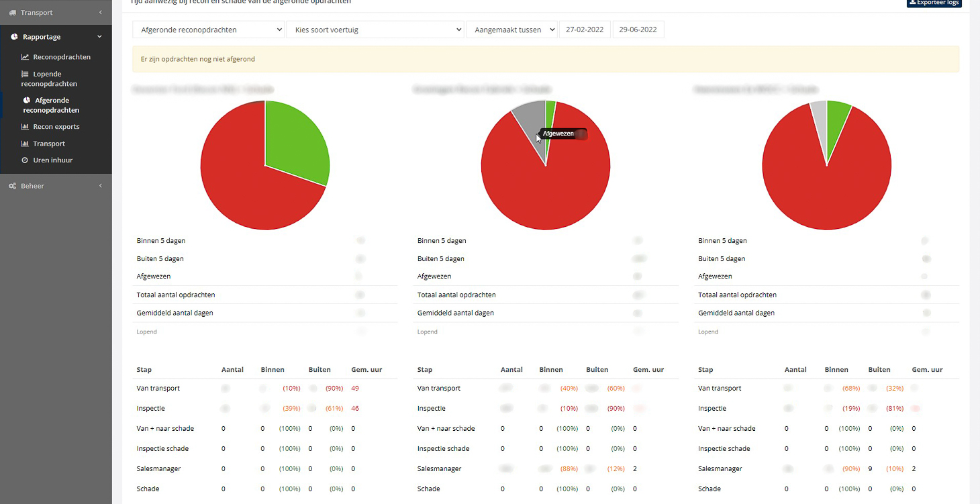This screenshot has width=980, height=504.
Task: Click the truck icon beside Transport
Action: coord(13,13)
